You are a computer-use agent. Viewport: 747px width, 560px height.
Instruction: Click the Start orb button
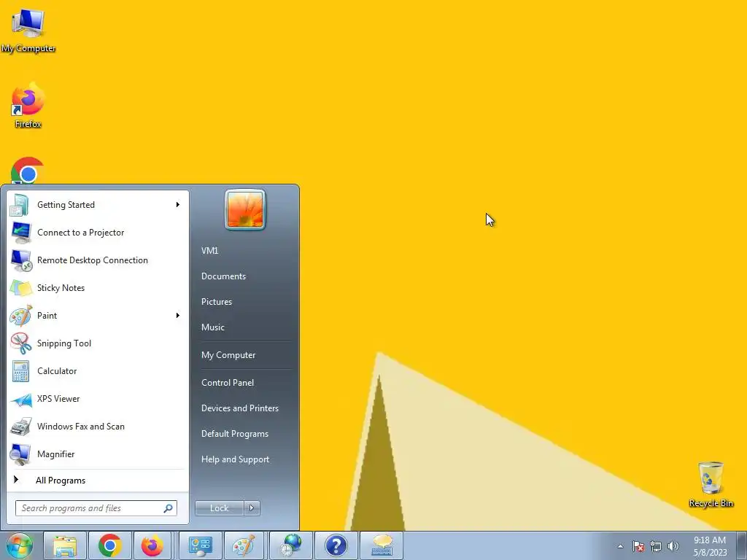[19, 545]
